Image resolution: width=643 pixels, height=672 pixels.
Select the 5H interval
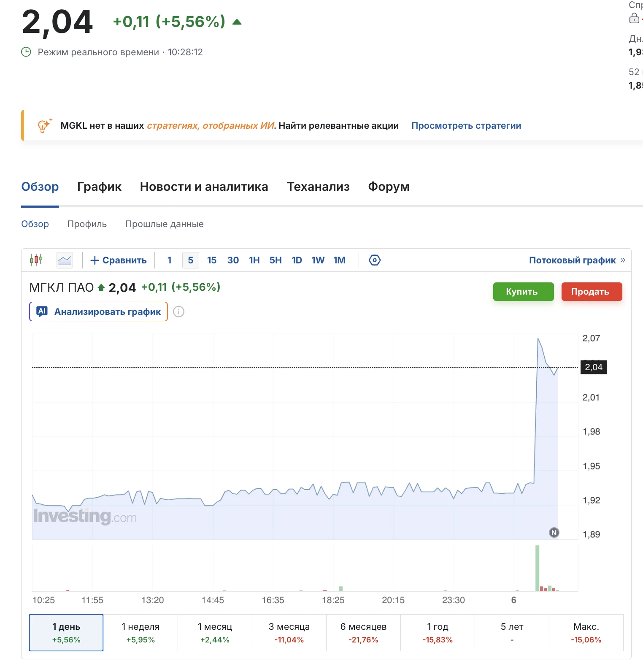click(276, 260)
